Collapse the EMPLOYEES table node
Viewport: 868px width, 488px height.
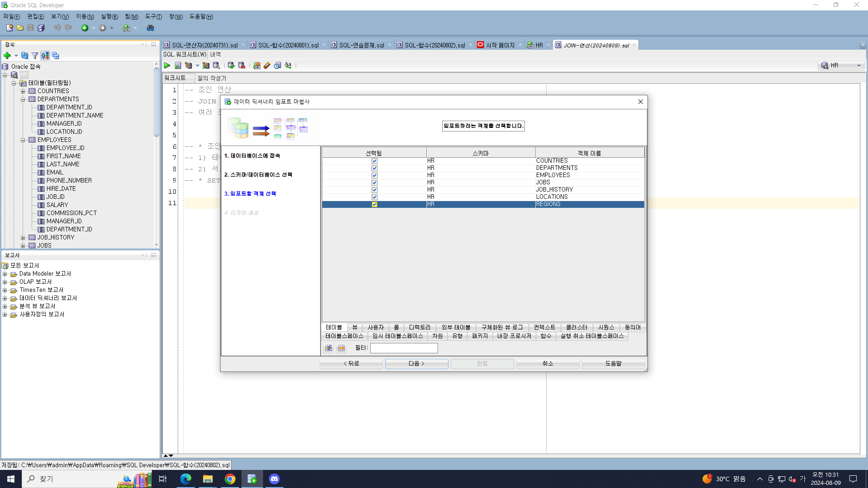tap(23, 140)
